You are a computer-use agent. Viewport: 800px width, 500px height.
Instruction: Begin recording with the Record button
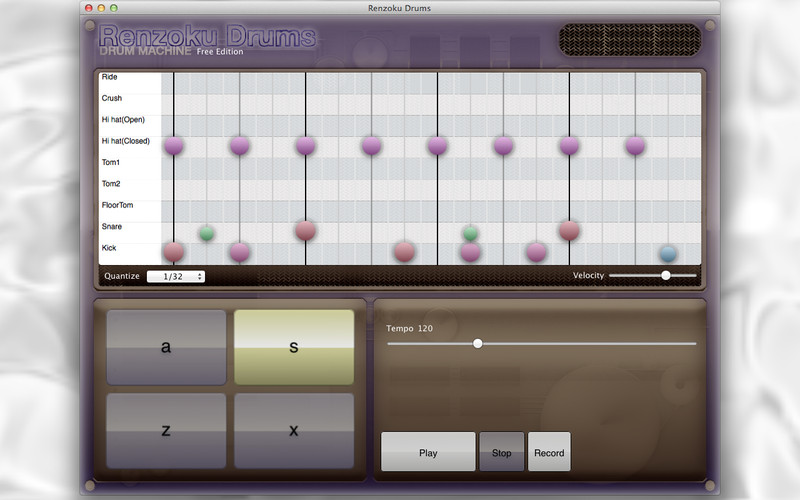coord(549,452)
